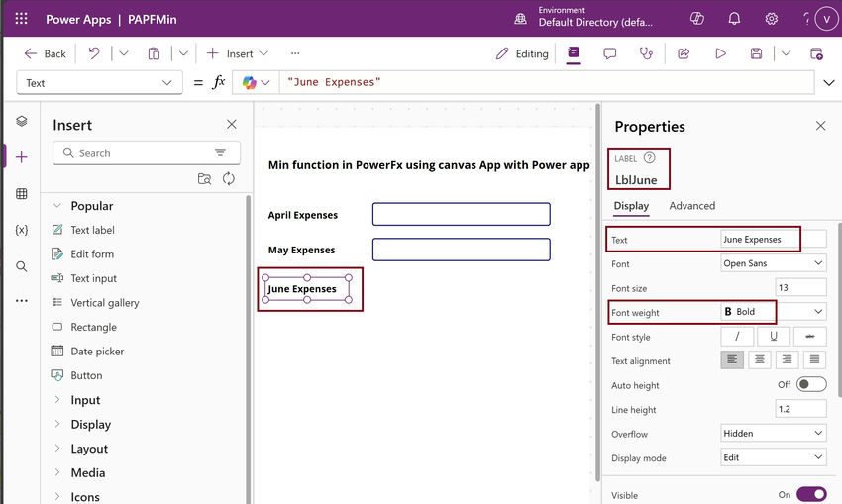Click the get more components icon
The height and width of the screenshot is (504, 842).
[x=204, y=179]
